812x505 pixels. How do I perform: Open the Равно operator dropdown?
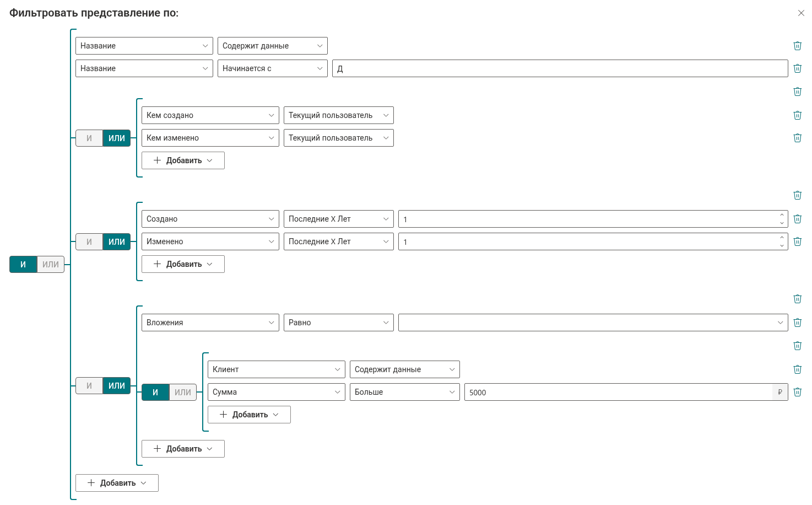click(339, 323)
